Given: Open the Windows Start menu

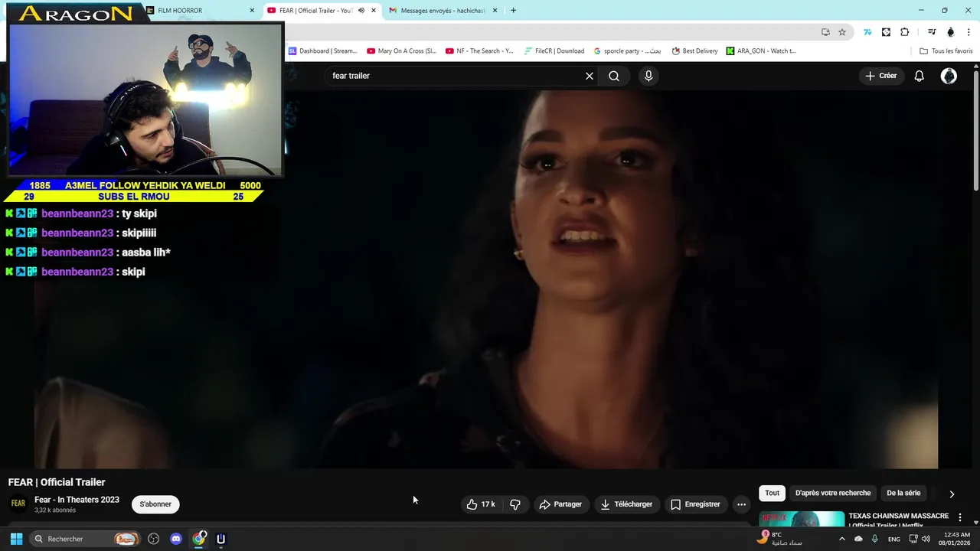Looking at the screenshot, I should point(16,539).
